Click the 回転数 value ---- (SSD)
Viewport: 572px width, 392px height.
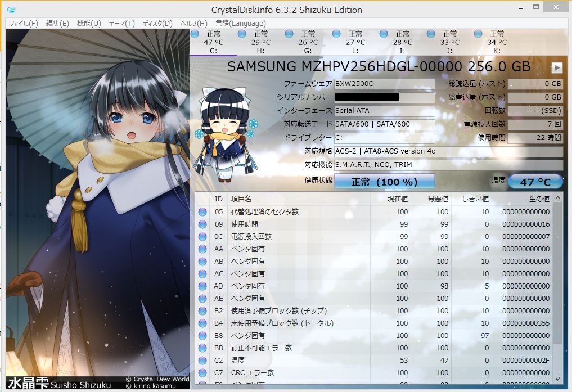click(x=535, y=111)
